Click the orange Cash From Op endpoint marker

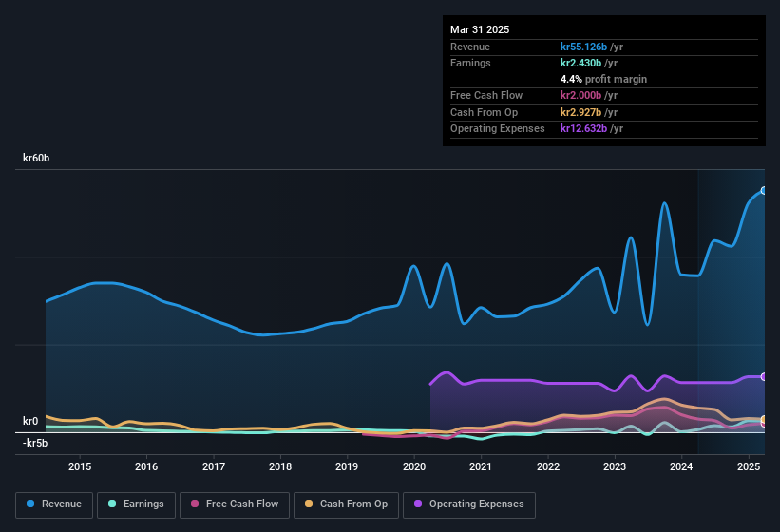[764, 419]
